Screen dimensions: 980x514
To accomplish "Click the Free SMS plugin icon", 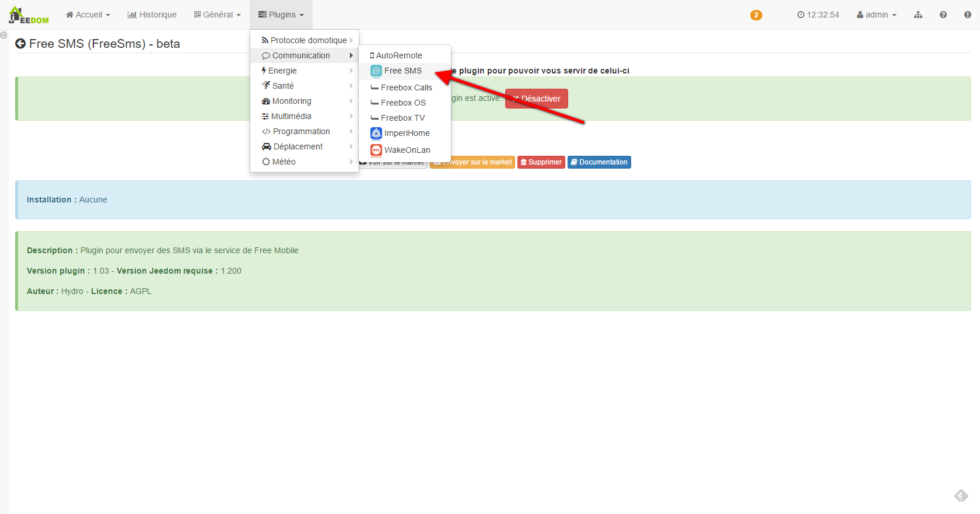I will tap(376, 71).
